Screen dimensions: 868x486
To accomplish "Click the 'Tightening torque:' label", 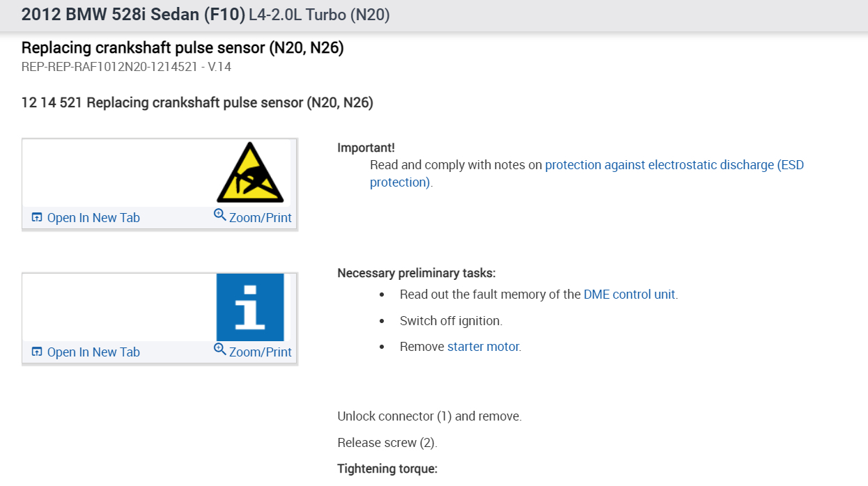I will tap(387, 469).
